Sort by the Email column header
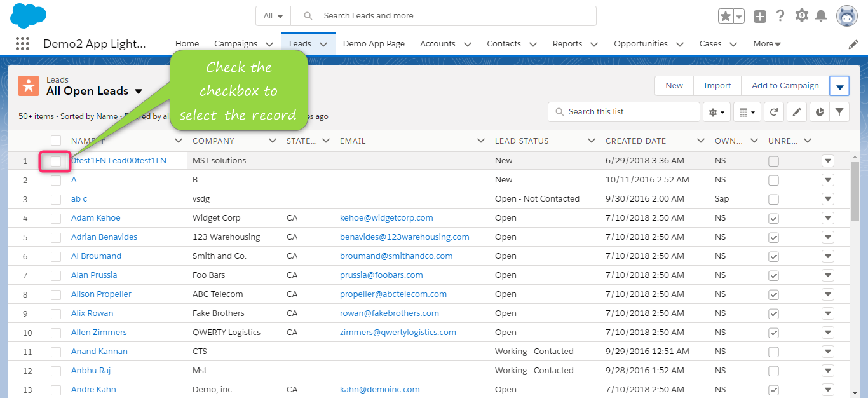The height and width of the screenshot is (398, 868). [x=353, y=141]
